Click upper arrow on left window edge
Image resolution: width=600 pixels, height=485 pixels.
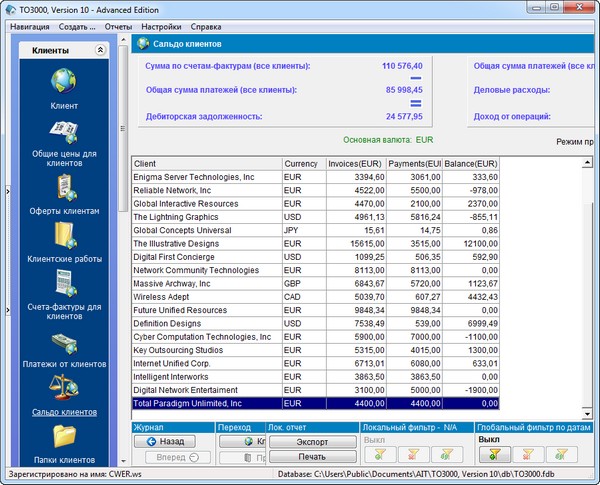tap(7, 190)
